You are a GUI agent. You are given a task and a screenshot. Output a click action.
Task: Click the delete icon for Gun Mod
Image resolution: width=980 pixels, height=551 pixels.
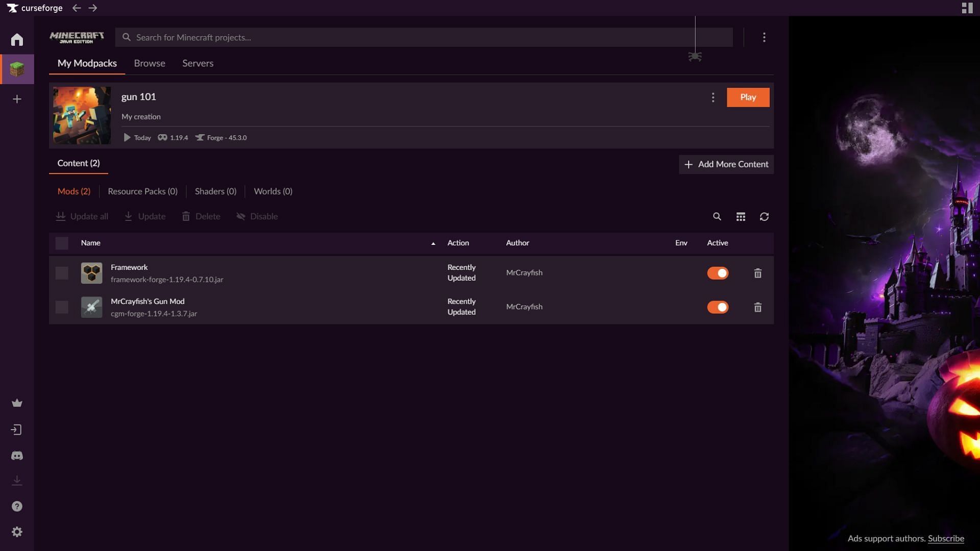757,307
